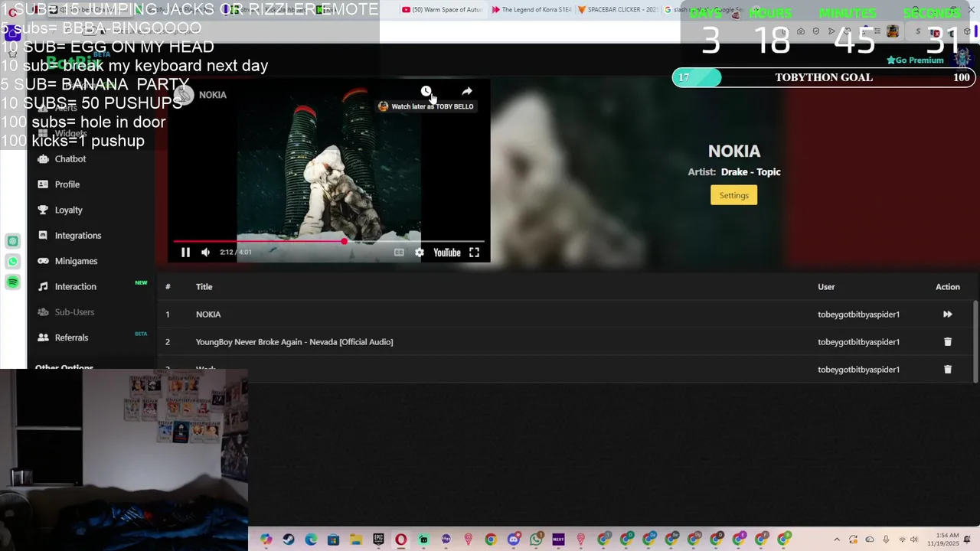Screen dimensions: 980x551
Task: Open Steam from the taskbar
Action: (x=289, y=540)
